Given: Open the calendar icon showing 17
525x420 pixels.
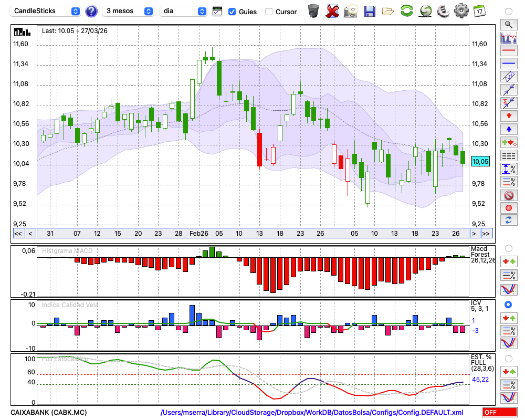Looking at the screenshot, I should (x=479, y=11).
